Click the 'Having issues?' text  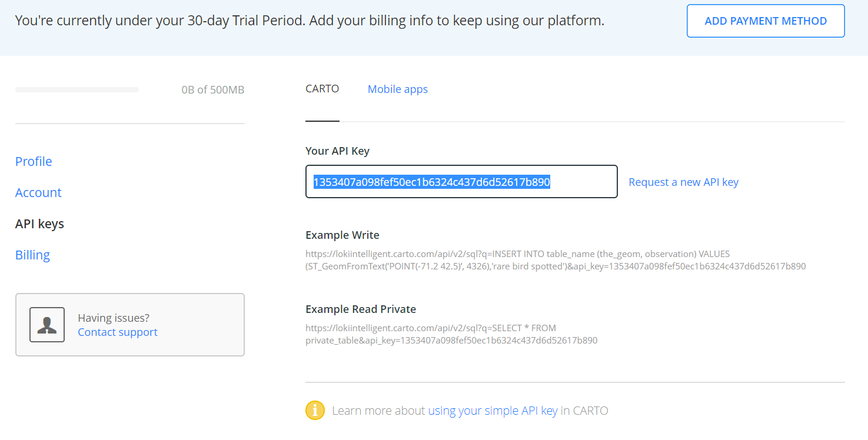click(114, 318)
